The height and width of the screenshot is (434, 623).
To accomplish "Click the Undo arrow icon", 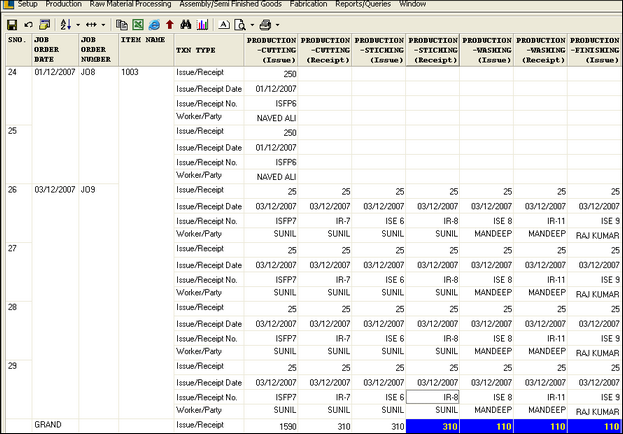I will coord(28,25).
